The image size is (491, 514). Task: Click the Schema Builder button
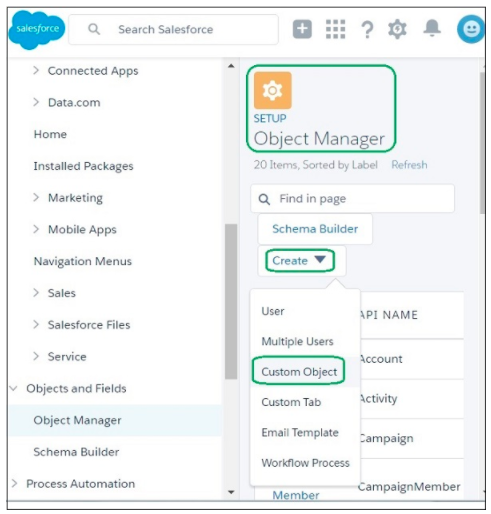click(x=315, y=229)
